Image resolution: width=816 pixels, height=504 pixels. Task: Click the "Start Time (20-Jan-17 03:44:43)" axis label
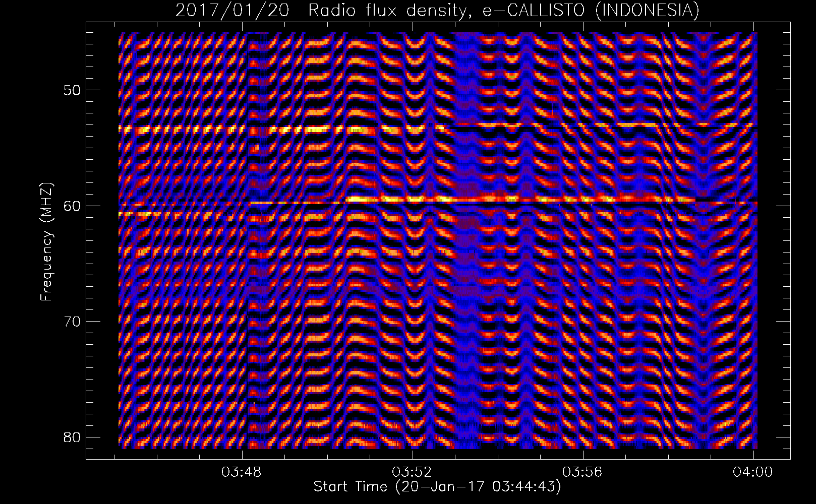(x=437, y=487)
